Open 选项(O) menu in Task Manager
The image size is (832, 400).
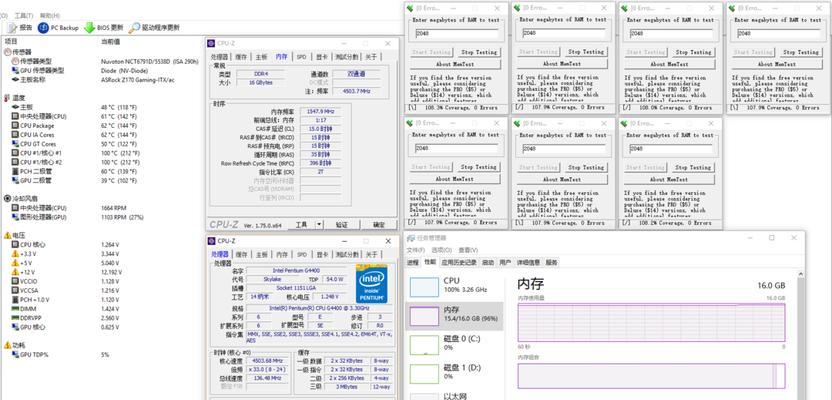pyautogui.click(x=442, y=250)
